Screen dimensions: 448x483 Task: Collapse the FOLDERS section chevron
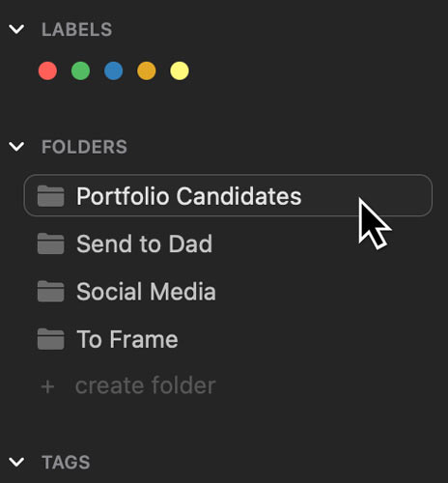pyautogui.click(x=16, y=147)
